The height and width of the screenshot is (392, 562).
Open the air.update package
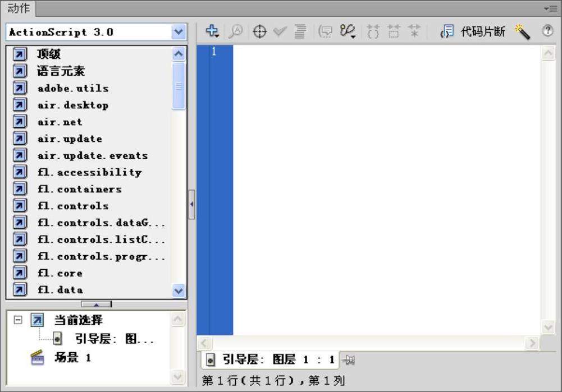(70, 138)
